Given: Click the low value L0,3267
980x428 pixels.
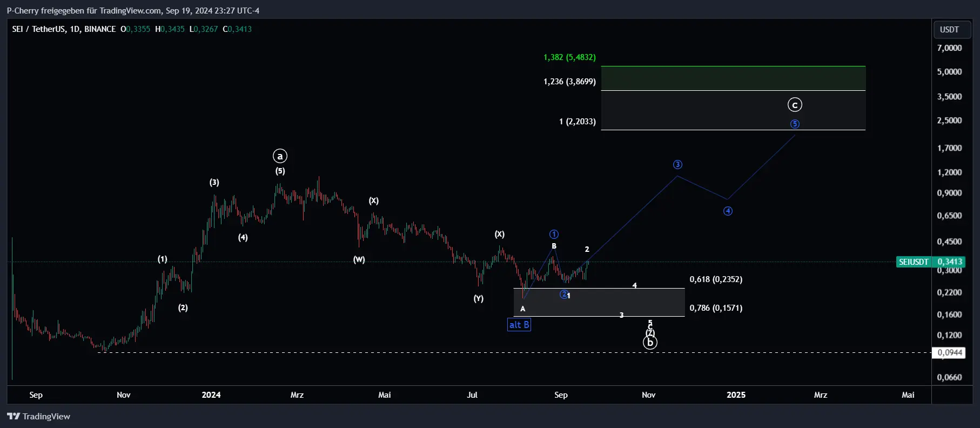Looking at the screenshot, I should click(x=204, y=29).
